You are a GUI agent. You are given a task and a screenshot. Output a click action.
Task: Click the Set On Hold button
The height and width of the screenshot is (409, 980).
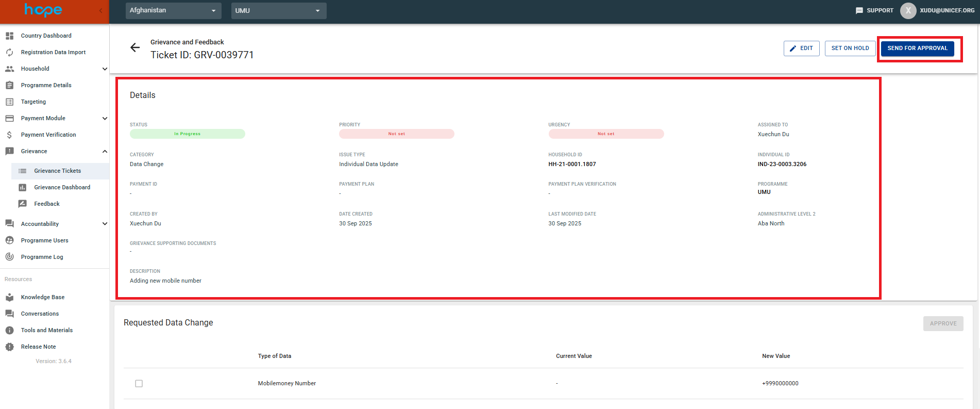850,48
